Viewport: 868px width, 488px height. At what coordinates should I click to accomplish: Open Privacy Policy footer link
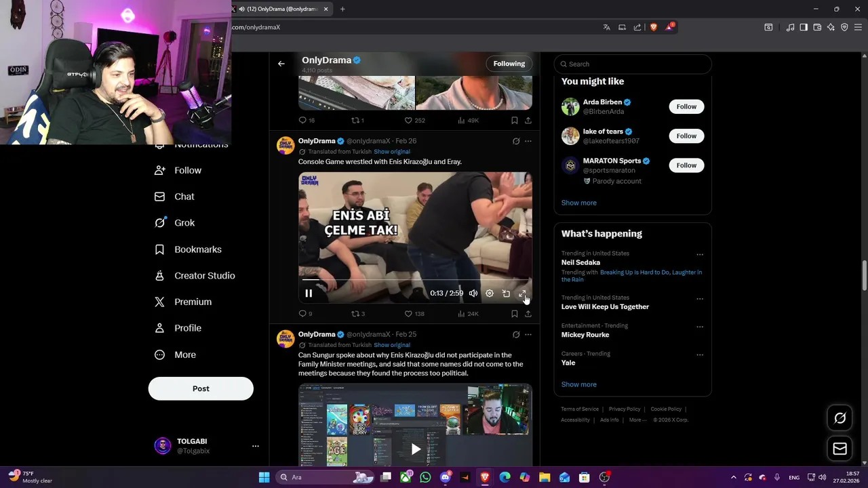pos(625,409)
